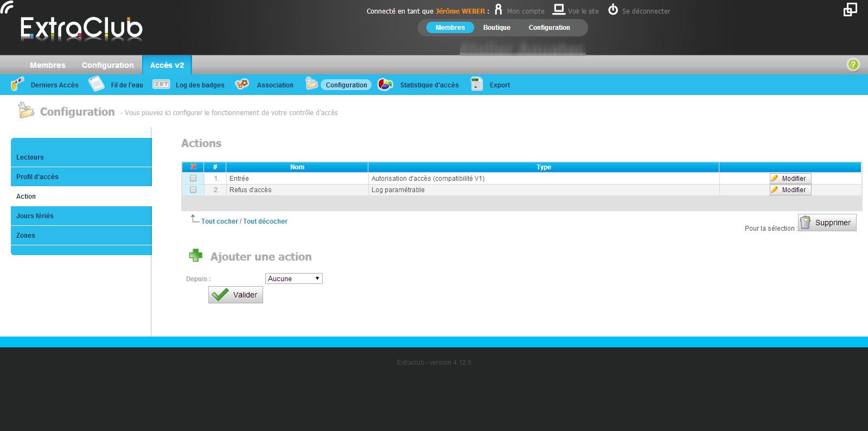Click the Tout cocher link
The height and width of the screenshot is (431, 868).
click(220, 221)
